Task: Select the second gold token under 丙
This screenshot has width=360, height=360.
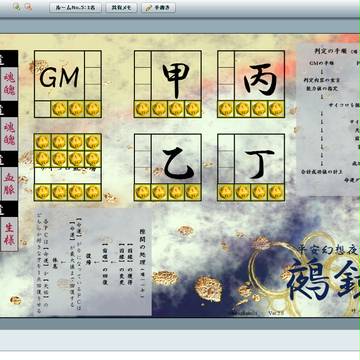Action: click(243, 109)
